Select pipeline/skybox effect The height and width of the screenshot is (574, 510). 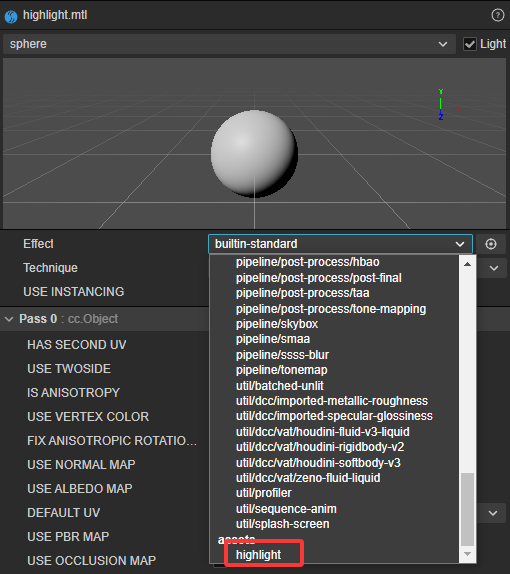pos(277,324)
